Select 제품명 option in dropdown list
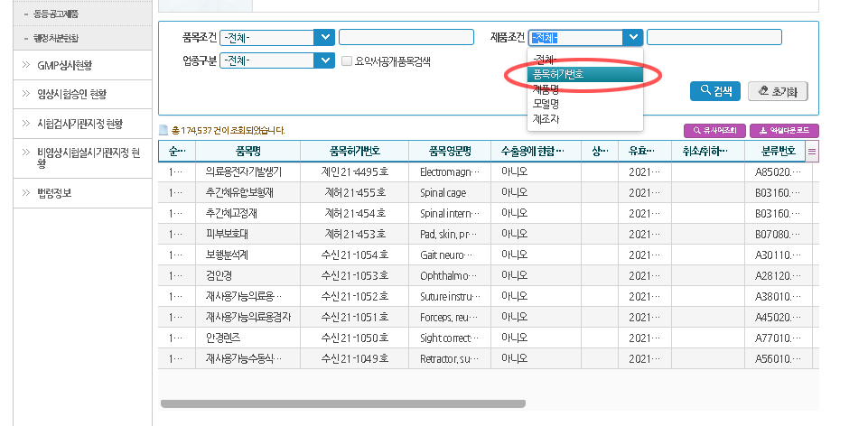The height and width of the screenshot is (426, 868). pyautogui.click(x=585, y=89)
